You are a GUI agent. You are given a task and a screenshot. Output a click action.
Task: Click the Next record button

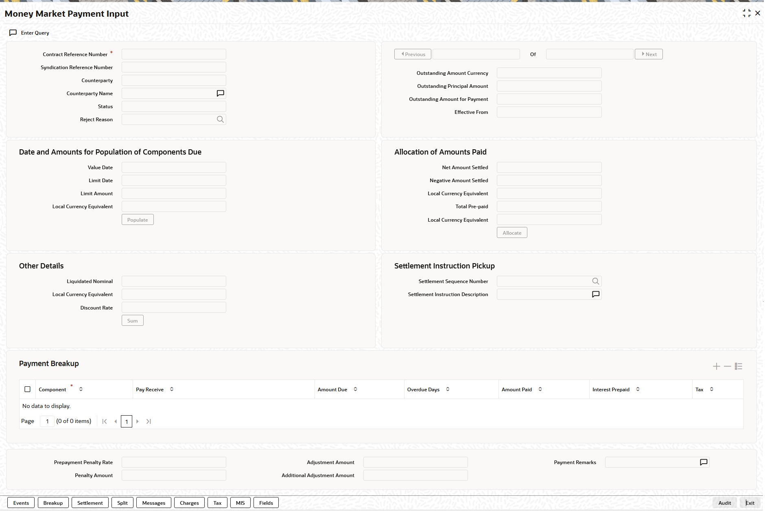(649, 54)
